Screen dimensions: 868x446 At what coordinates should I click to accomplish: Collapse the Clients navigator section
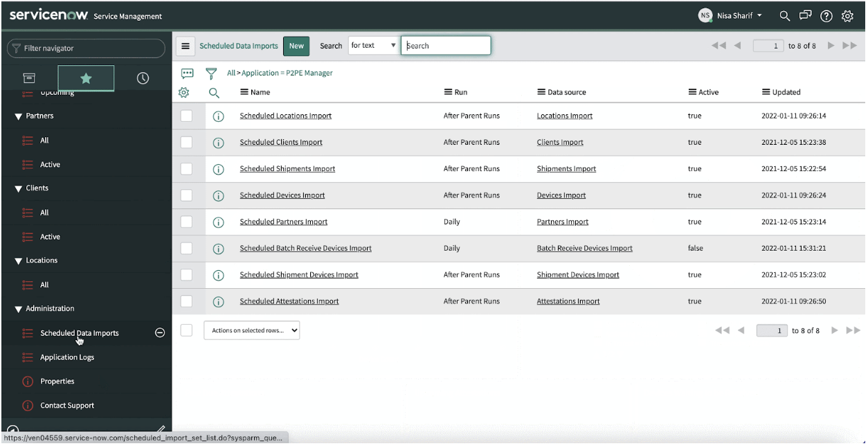[x=19, y=188]
